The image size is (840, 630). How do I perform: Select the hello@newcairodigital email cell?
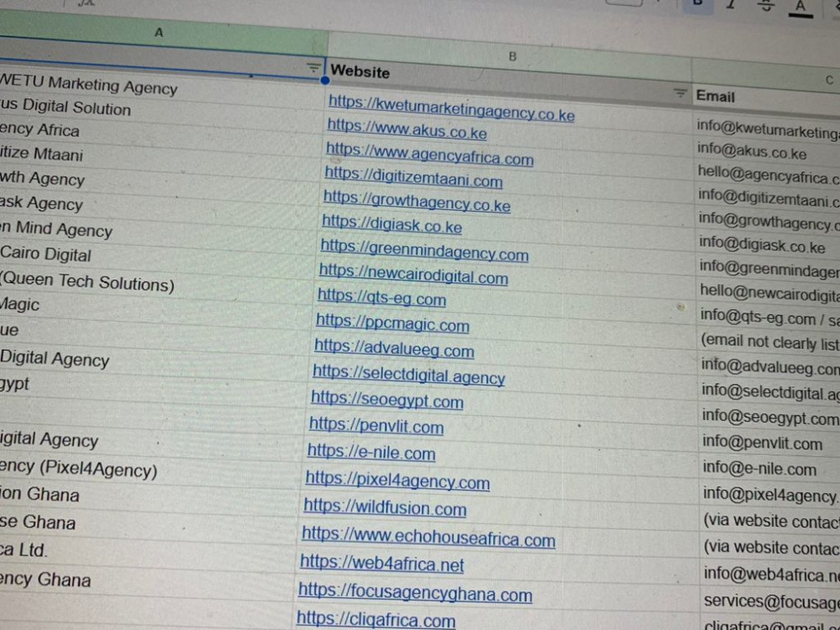[769, 292]
